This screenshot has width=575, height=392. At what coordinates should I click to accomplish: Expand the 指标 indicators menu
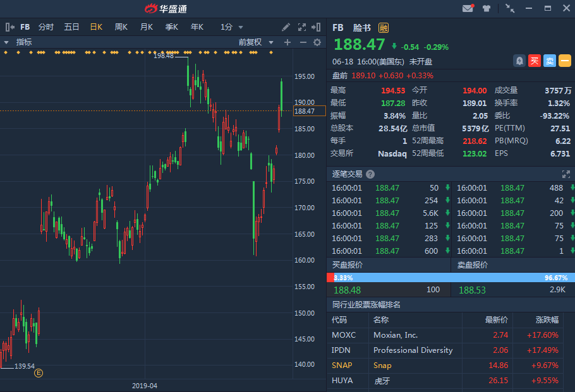tap(18, 42)
